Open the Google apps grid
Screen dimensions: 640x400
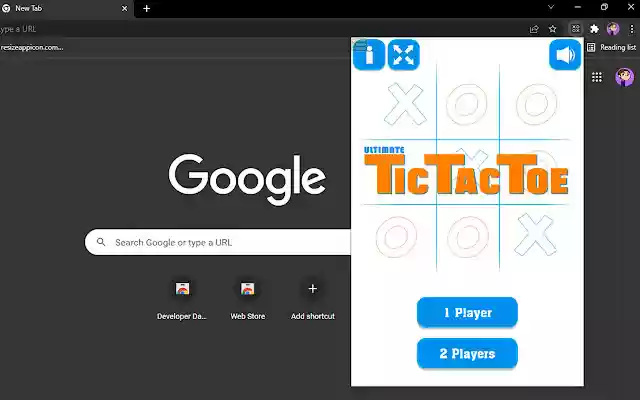[597, 77]
